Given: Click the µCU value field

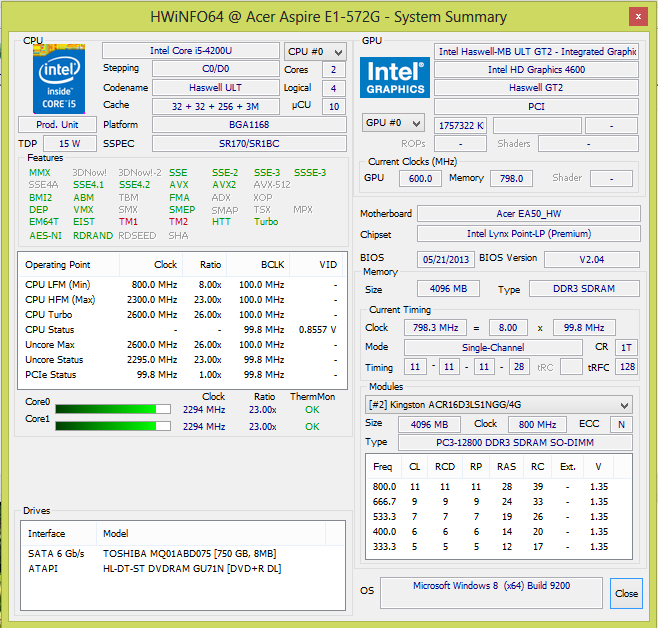Looking at the screenshot, I should click(x=334, y=107).
